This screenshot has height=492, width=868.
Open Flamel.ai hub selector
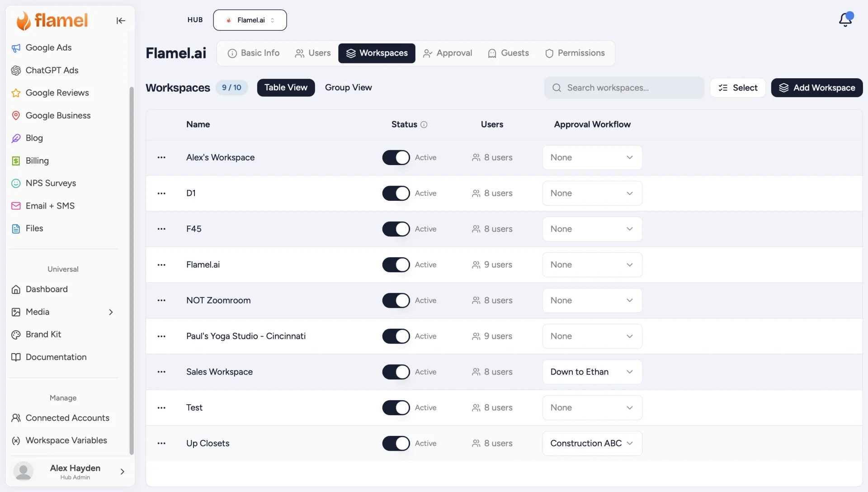coord(250,20)
